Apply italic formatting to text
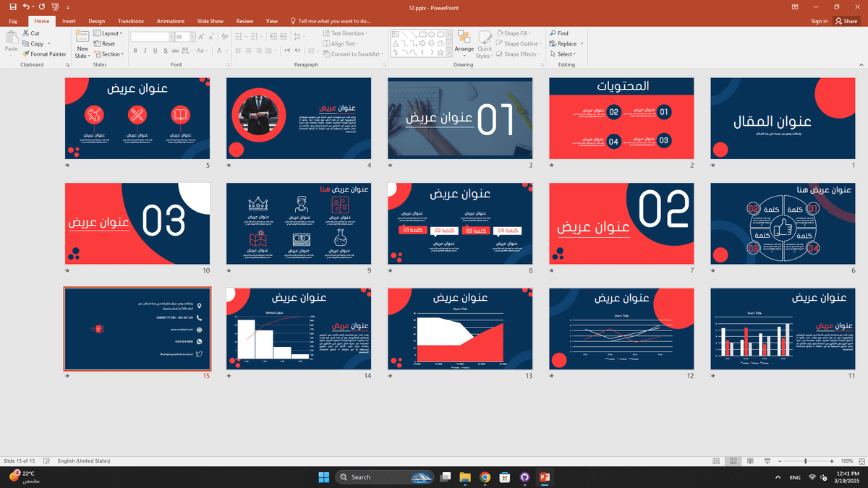 tap(144, 51)
